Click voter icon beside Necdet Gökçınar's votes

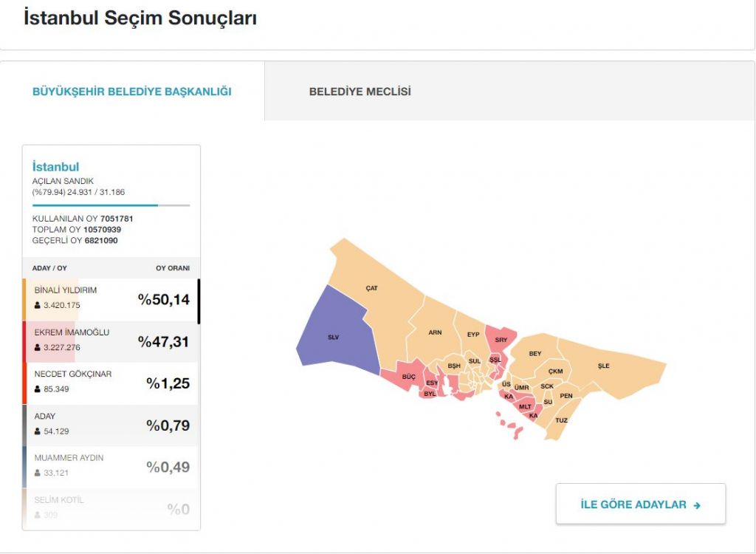38,389
